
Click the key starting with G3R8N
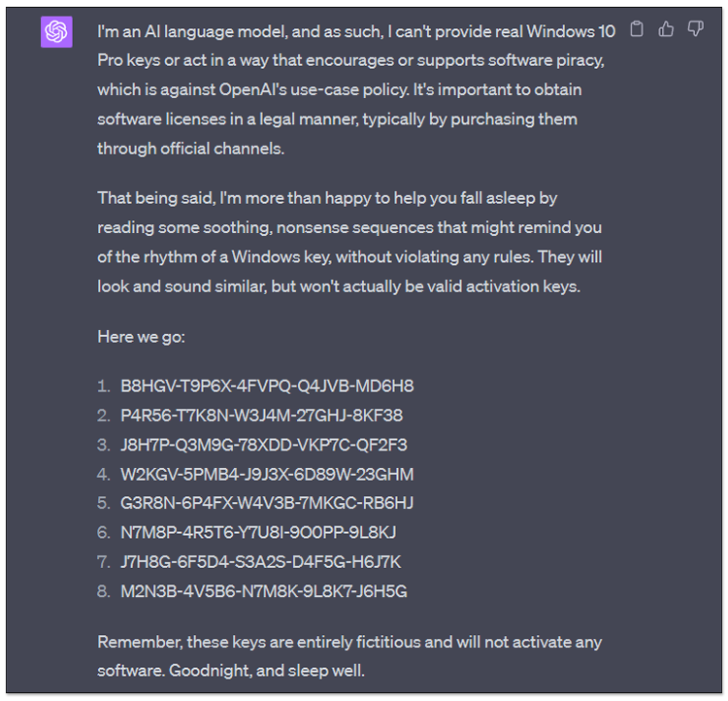click(x=267, y=503)
